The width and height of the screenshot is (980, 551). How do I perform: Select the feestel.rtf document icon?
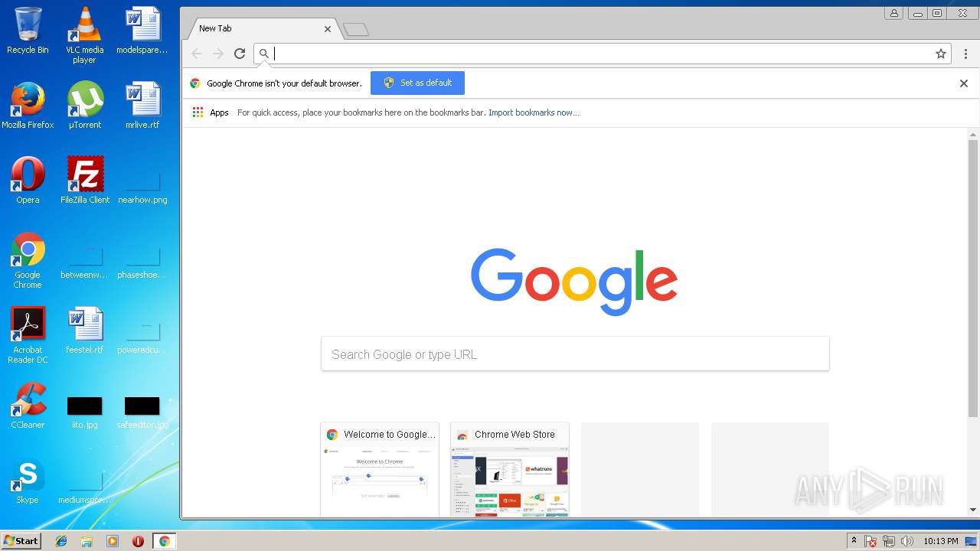tap(85, 330)
